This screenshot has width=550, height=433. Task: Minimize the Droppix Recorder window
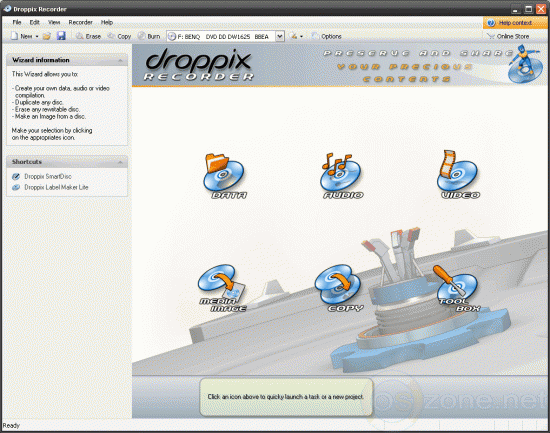point(516,9)
